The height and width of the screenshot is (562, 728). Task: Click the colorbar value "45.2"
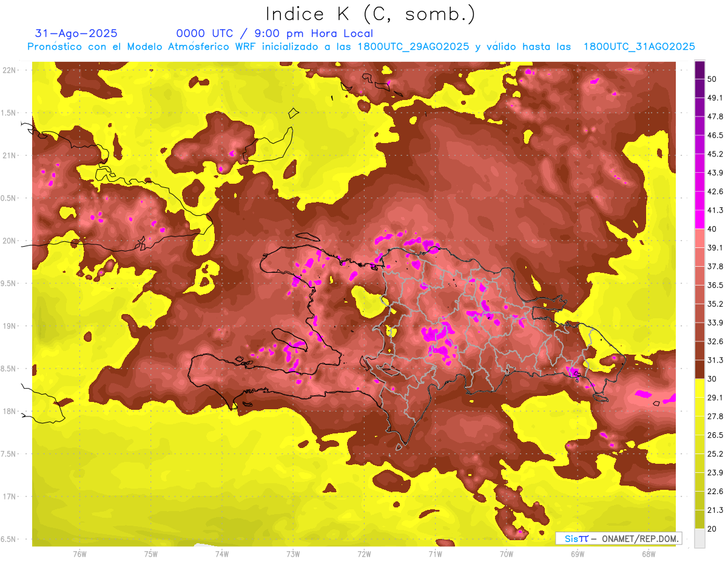(x=716, y=154)
